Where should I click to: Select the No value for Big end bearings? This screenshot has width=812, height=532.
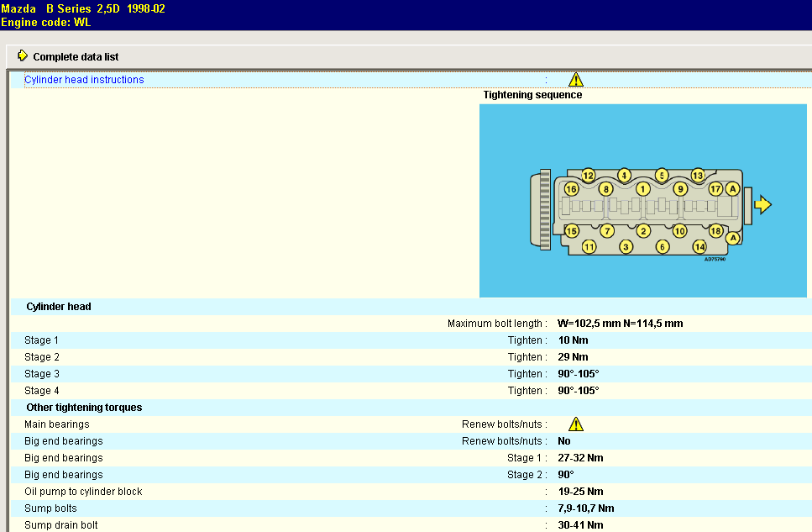click(564, 441)
